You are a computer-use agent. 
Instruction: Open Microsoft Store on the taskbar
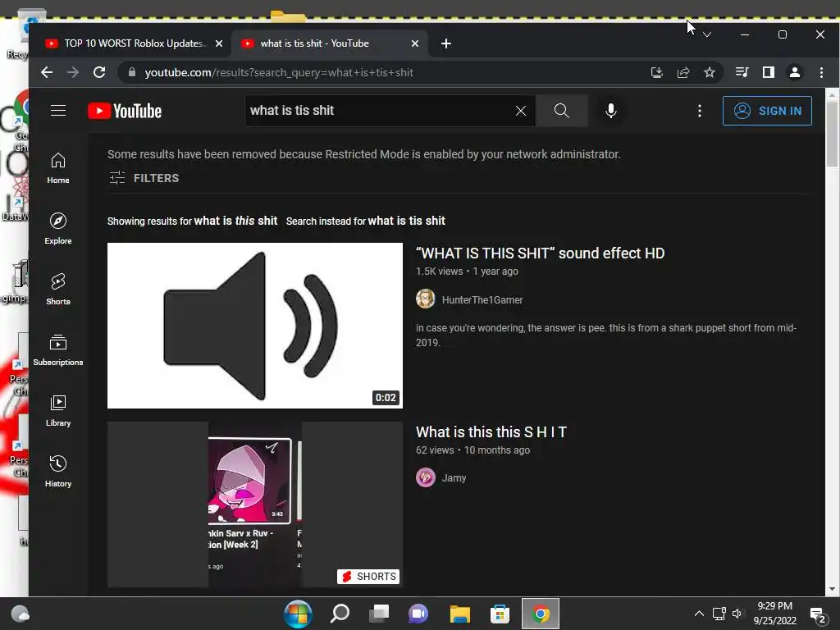[500, 614]
